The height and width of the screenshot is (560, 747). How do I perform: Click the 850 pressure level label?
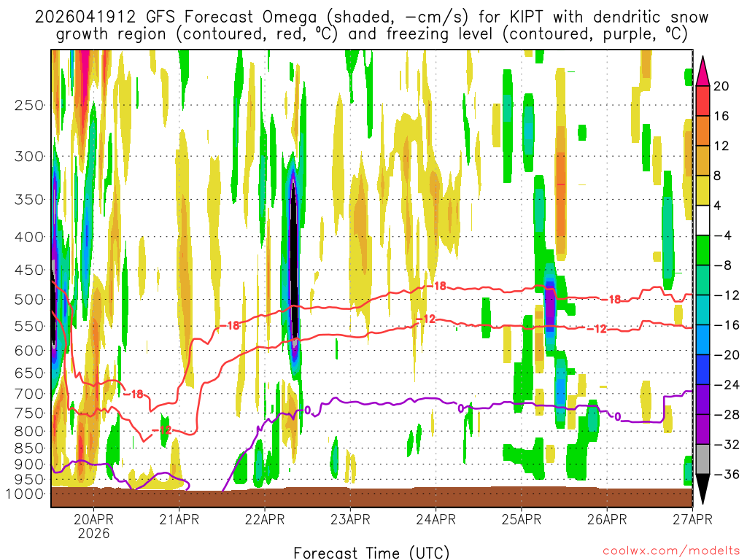click(29, 448)
